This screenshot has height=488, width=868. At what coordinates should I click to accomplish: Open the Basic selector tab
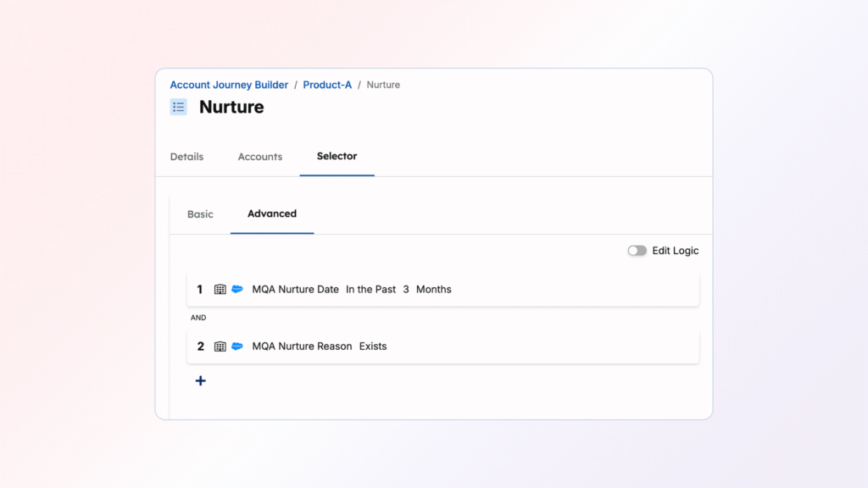pos(200,214)
